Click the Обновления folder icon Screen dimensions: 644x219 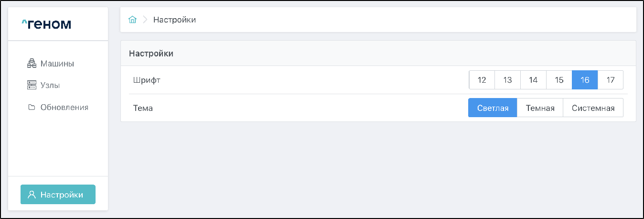32,108
